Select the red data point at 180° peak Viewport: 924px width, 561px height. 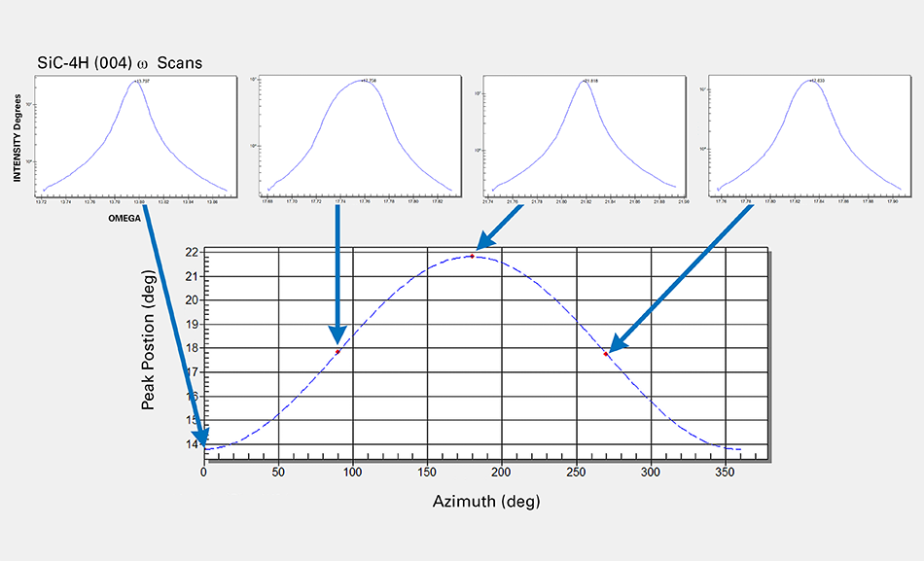tap(473, 256)
